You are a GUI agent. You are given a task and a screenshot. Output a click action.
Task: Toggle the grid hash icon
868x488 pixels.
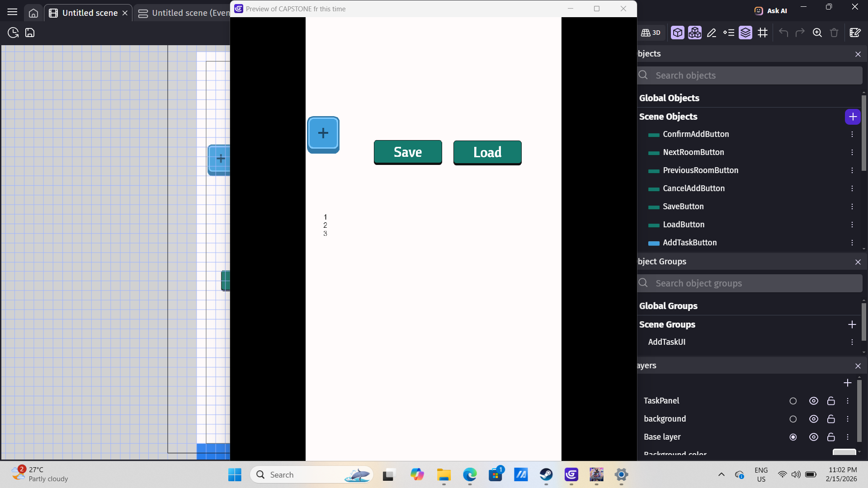coord(763,33)
